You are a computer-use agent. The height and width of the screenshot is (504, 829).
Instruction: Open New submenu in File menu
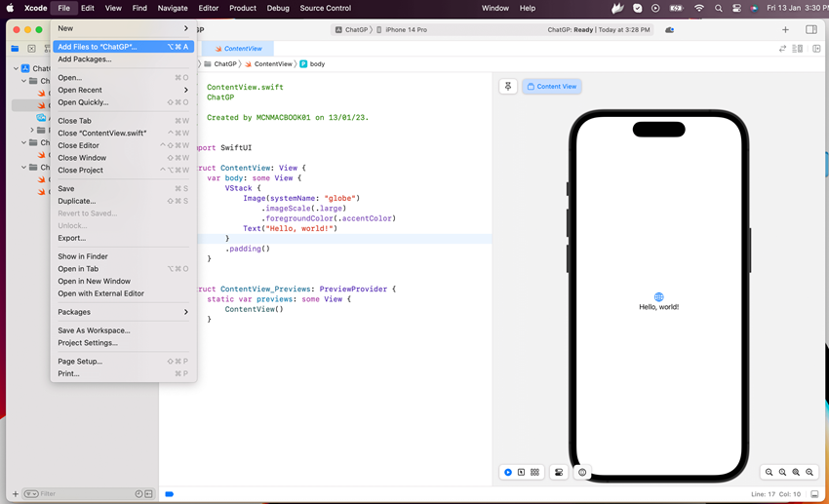point(123,28)
